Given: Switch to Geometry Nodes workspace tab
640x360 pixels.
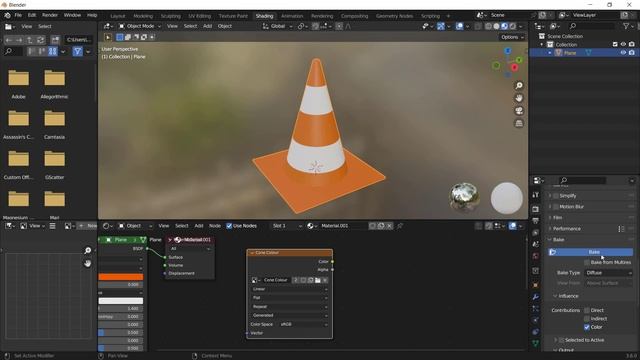Looking at the screenshot, I should click(x=394, y=16).
